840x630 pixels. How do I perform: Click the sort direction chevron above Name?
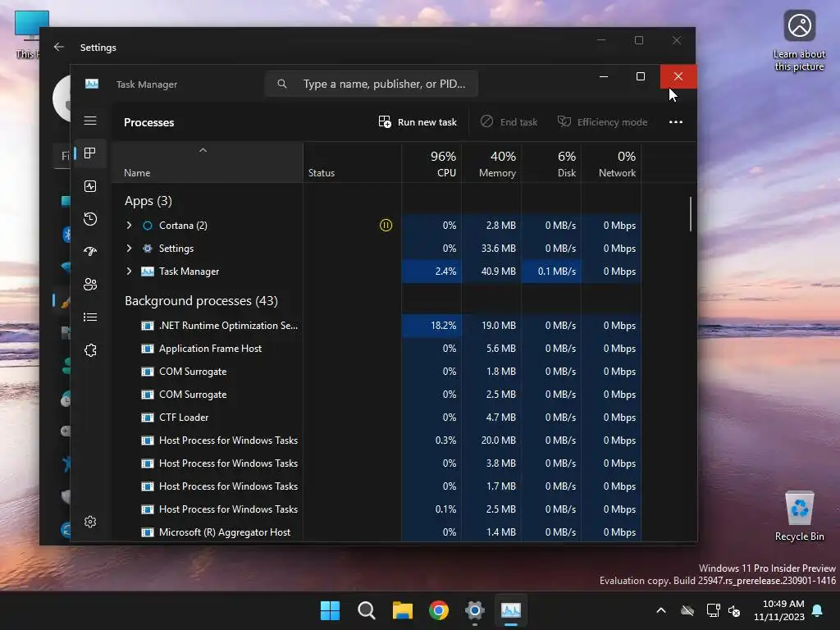click(203, 151)
